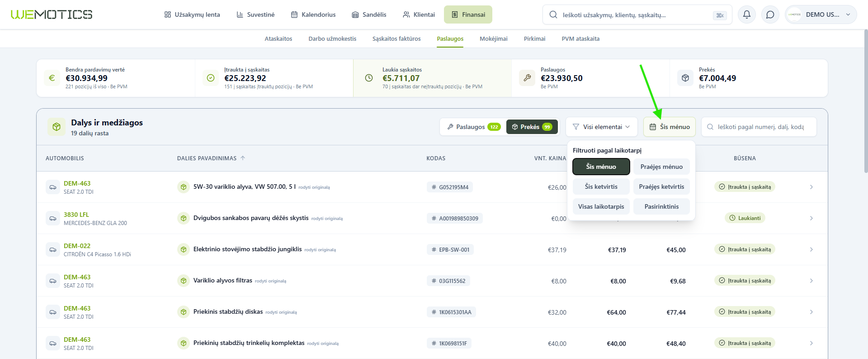The width and height of the screenshot is (868, 359).
Task: Click car icon in the 3830 LFL row
Action: point(53,218)
